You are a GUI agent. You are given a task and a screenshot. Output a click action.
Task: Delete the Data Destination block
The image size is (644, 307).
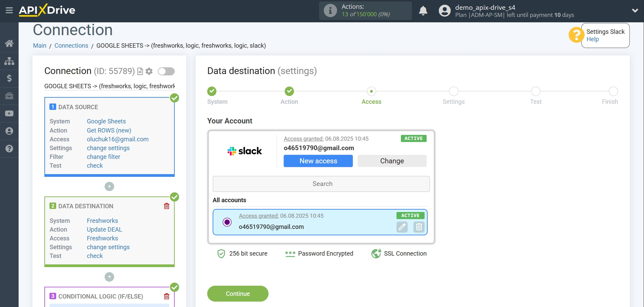(167, 206)
